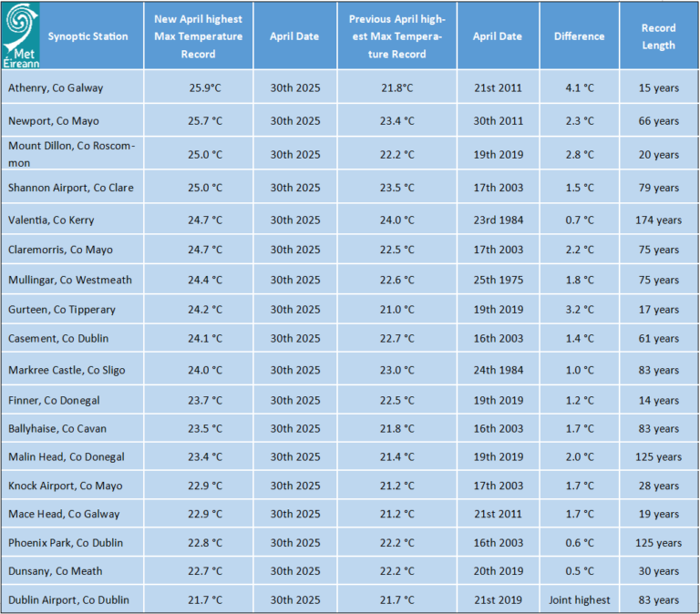
Task: Select the Synoptic Station column header
Action: pos(87,36)
